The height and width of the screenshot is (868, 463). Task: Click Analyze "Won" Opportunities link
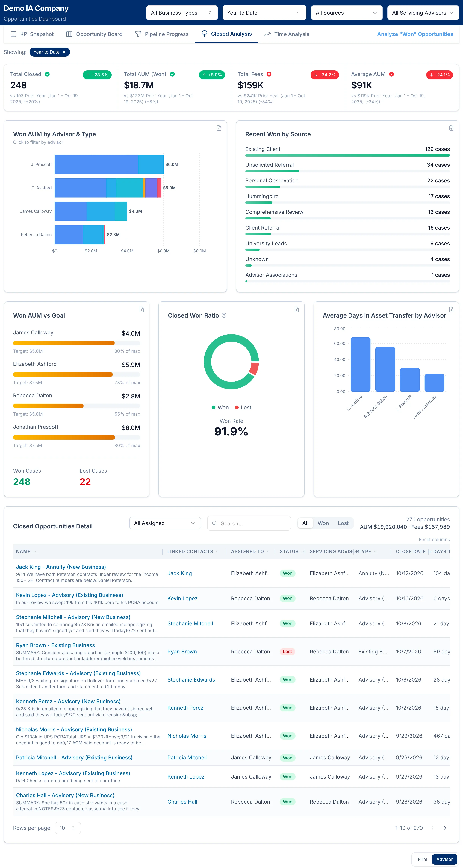415,34
